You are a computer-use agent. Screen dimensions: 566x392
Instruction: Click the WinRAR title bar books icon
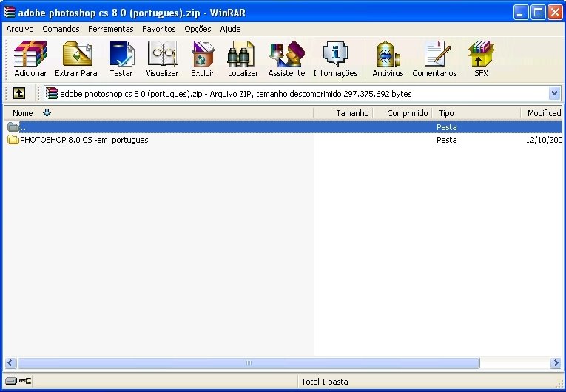click(x=10, y=13)
